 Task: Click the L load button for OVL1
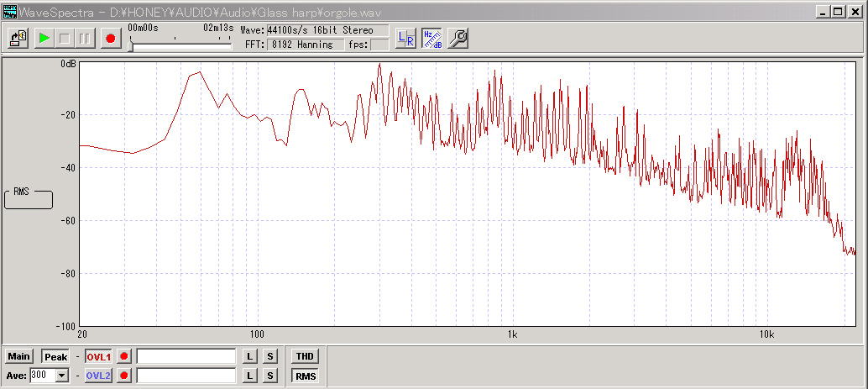pos(249,356)
